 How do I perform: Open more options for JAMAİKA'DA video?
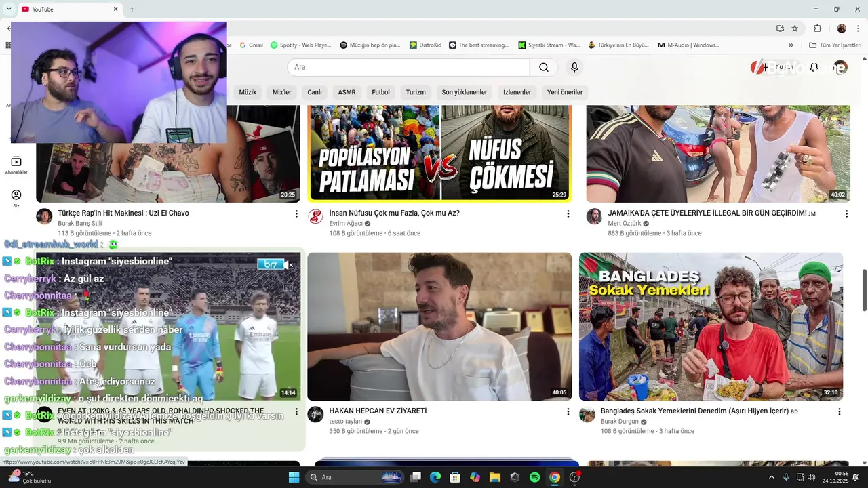coord(846,213)
